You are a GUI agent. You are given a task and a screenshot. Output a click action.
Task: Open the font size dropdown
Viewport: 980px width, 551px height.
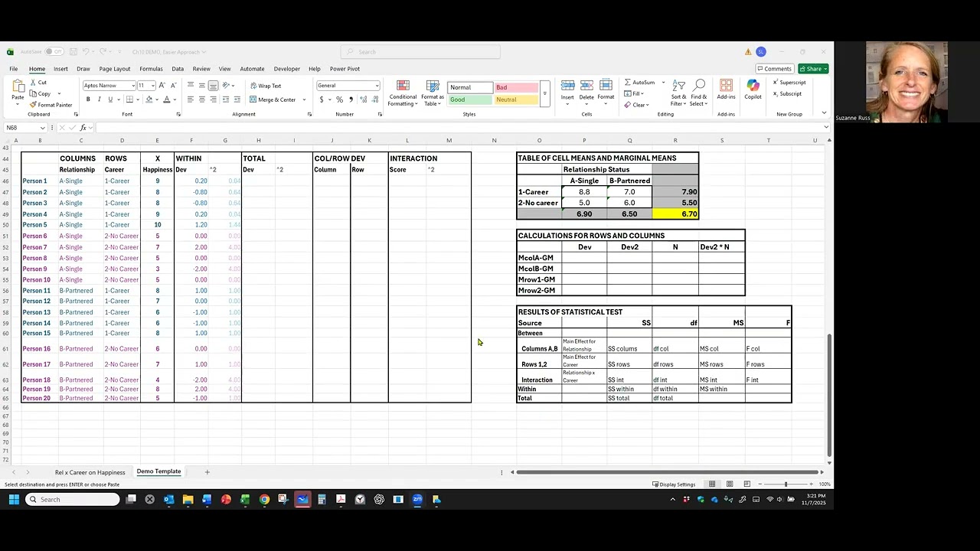point(152,86)
